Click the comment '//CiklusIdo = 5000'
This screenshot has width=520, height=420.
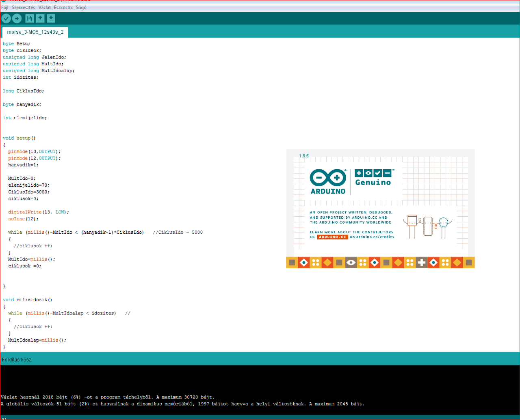(x=178, y=233)
